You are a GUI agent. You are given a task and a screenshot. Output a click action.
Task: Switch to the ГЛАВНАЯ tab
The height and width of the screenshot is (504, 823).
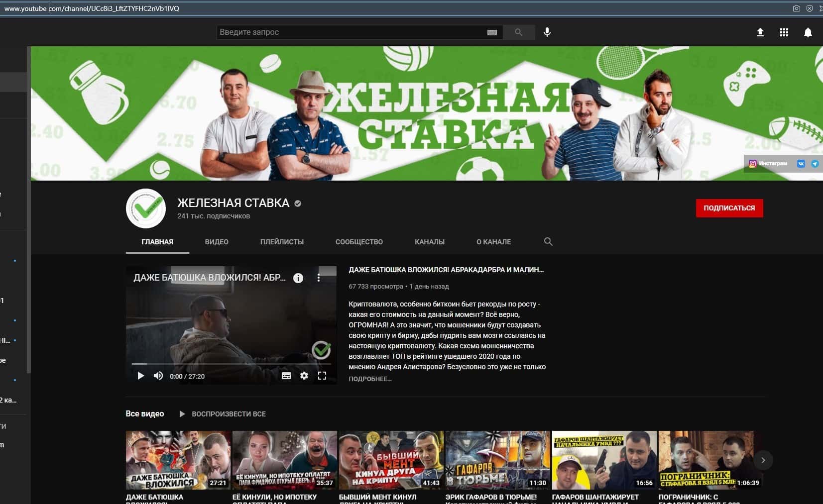pyautogui.click(x=157, y=242)
